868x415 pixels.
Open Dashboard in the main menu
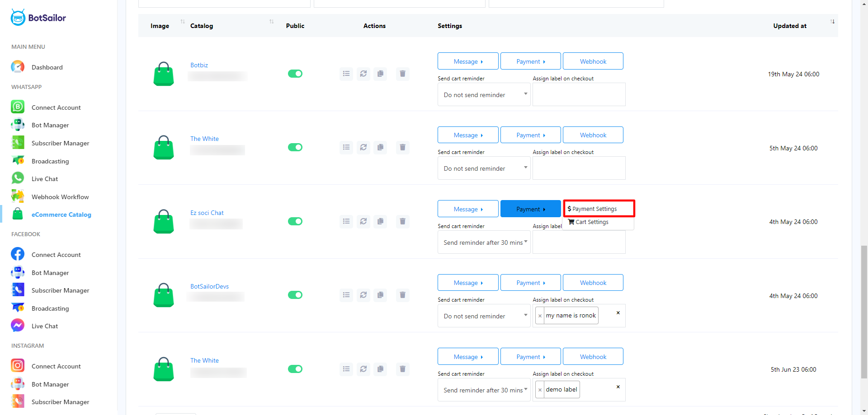pyautogui.click(x=47, y=67)
